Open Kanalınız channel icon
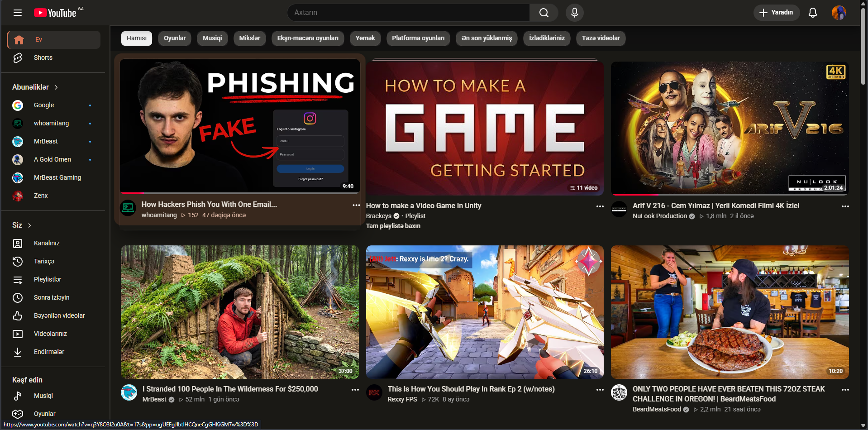Image resolution: width=868 pixels, height=430 pixels. (x=18, y=244)
